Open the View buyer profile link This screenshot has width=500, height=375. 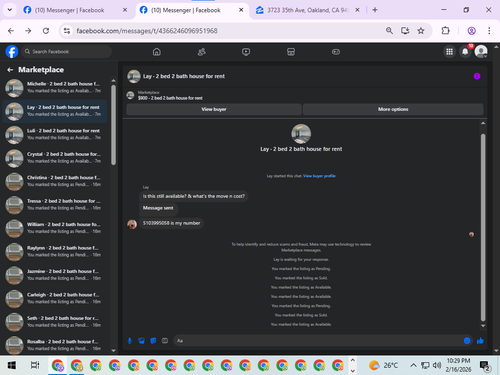coord(319,176)
